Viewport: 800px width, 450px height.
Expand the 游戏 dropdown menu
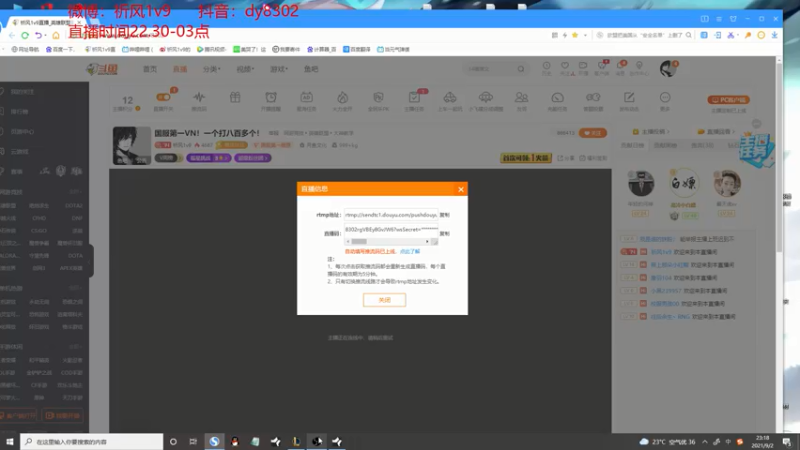coord(279,69)
